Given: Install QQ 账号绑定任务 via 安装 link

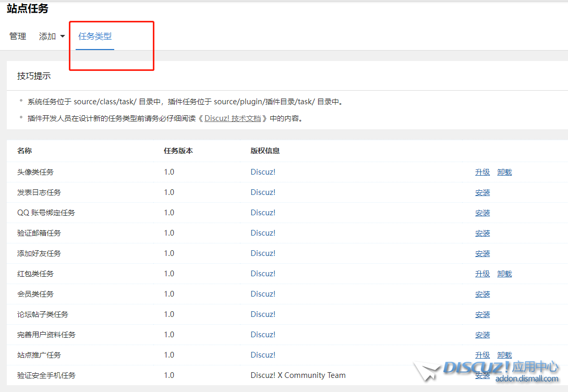Looking at the screenshot, I should click(x=482, y=212).
